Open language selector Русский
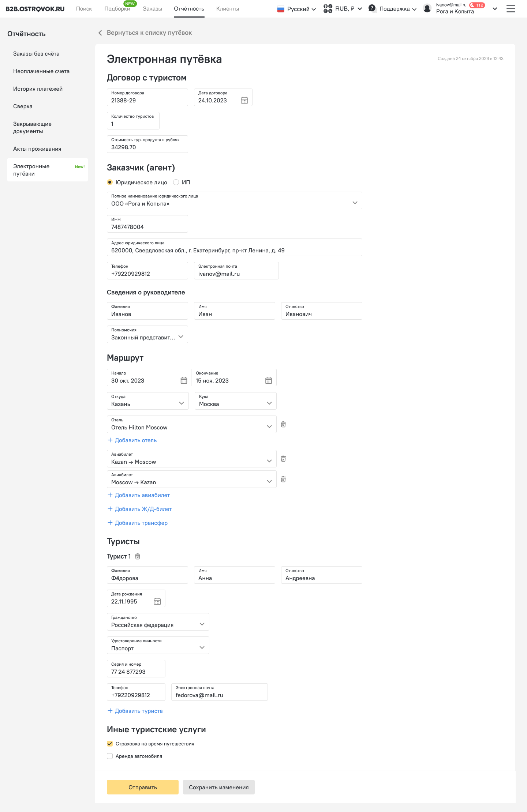The width and height of the screenshot is (527, 812). (x=297, y=9)
